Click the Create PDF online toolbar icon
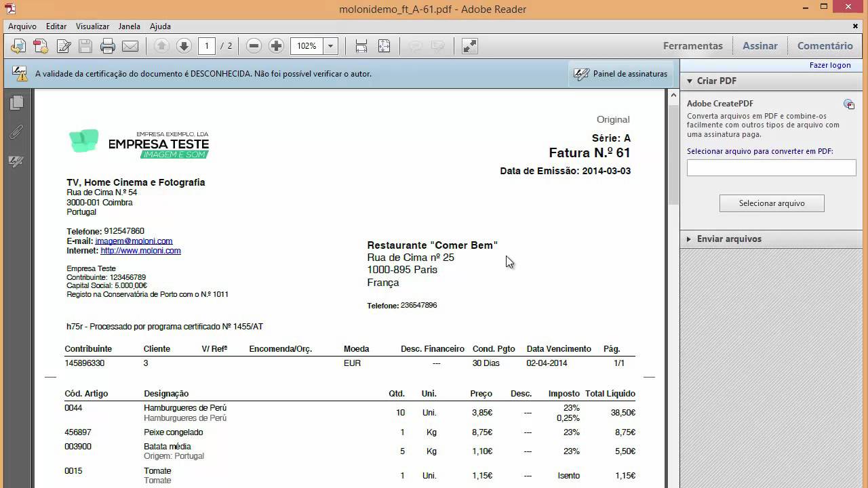 [18, 46]
